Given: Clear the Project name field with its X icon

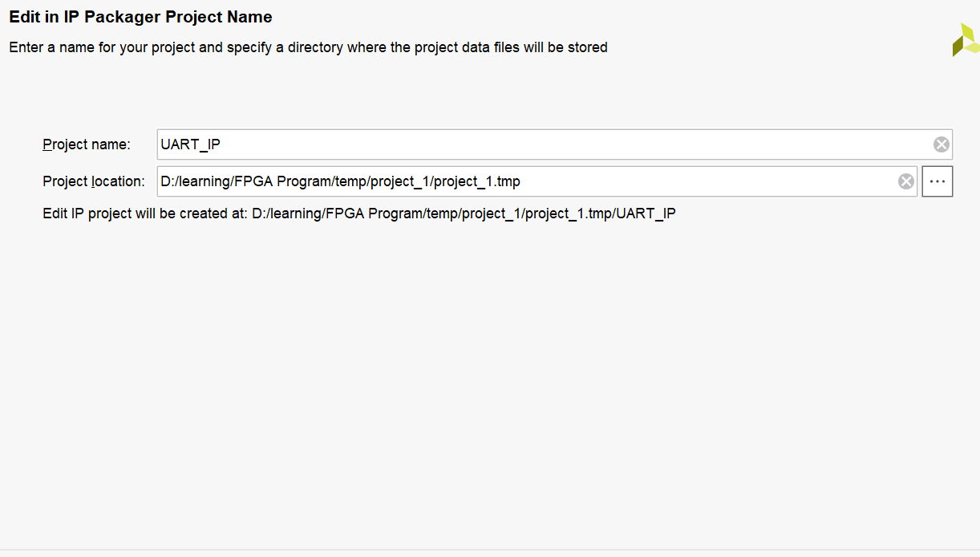Looking at the screenshot, I should click(x=941, y=144).
